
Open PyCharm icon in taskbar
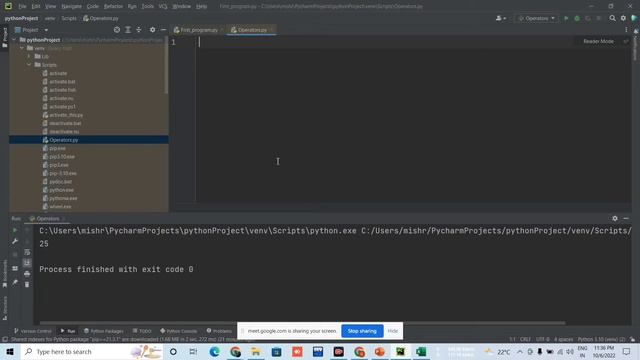point(400,351)
